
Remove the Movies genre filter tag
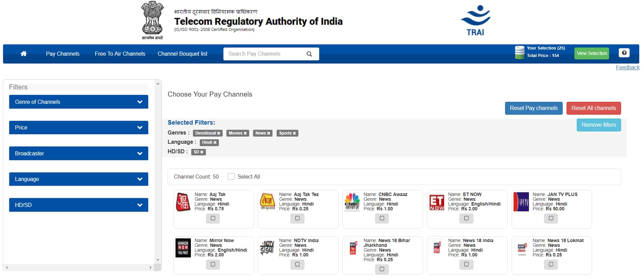pyautogui.click(x=245, y=134)
